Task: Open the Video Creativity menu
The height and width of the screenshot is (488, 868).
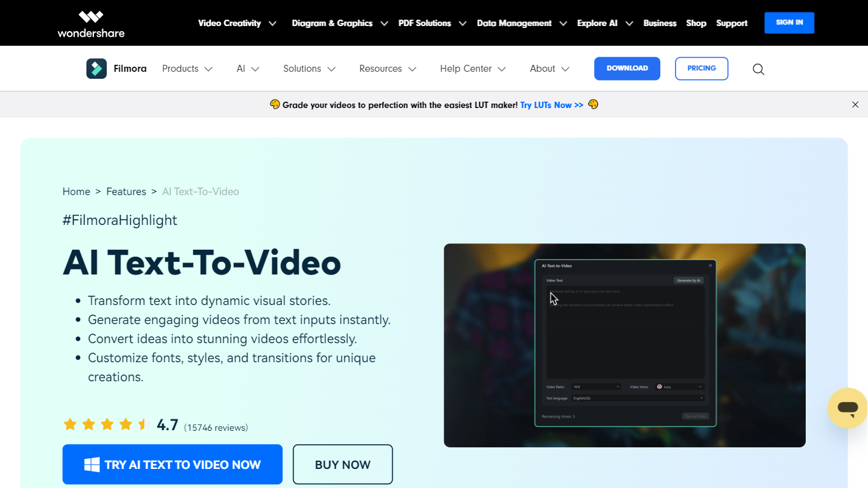Action: coord(229,23)
